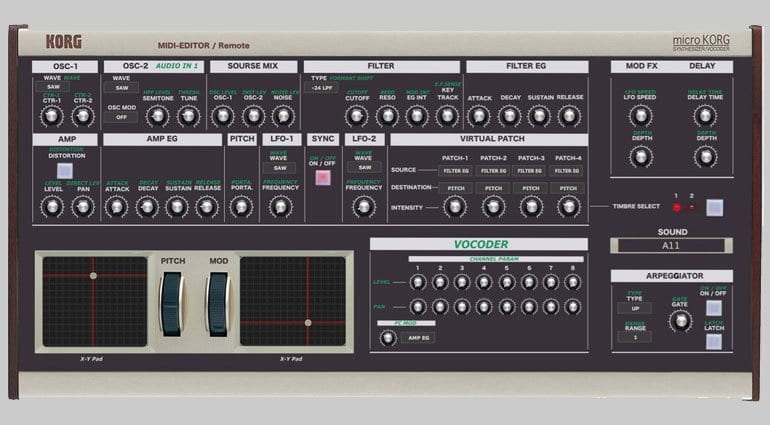Open the OSC-2 Wave SAW dropdown
The width and height of the screenshot is (770, 425).
(121, 88)
